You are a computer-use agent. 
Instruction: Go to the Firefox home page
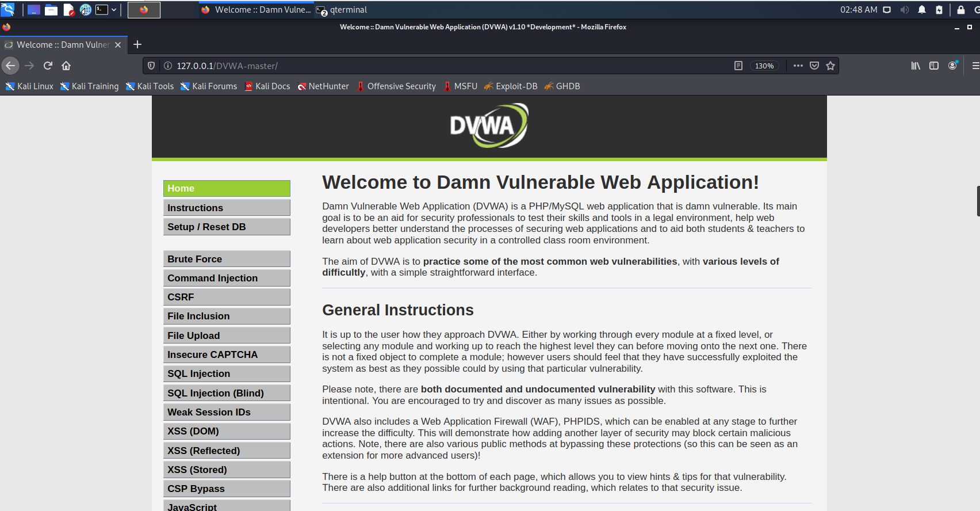coord(66,66)
